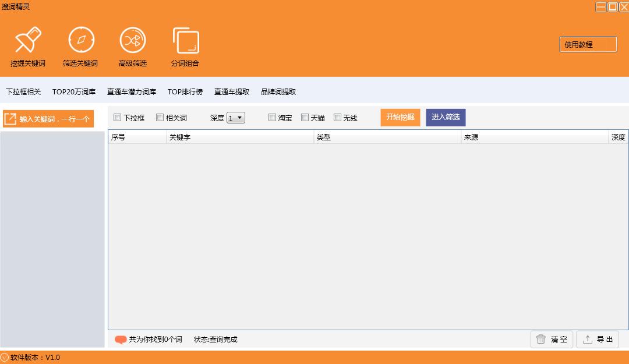Click the export icon beside 导出
This screenshot has width=629, height=364.
[588, 340]
